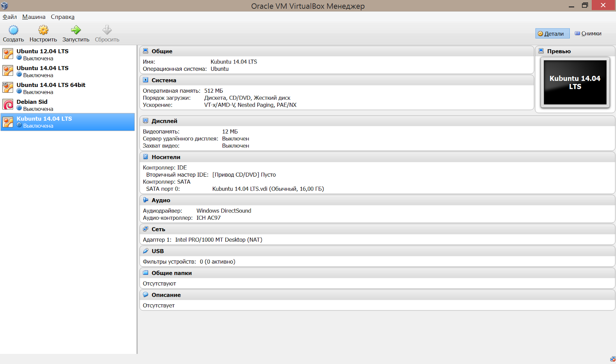Click the Kubuntu 14.04 LTS machine icon
The image size is (616, 364).
pyautogui.click(x=8, y=122)
